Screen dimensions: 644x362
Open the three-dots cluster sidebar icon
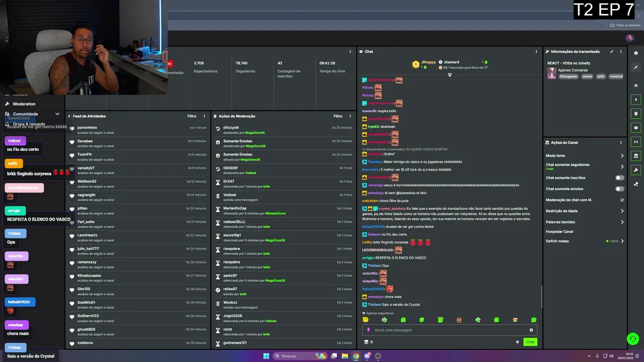click(636, 184)
